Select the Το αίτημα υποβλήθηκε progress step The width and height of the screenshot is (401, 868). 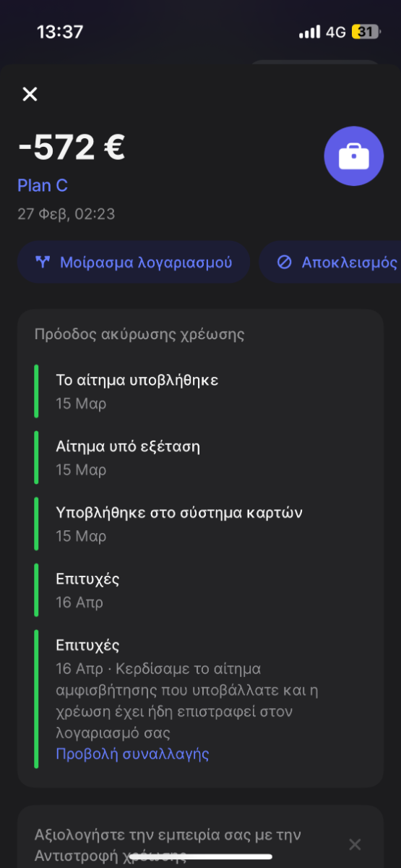(200, 391)
